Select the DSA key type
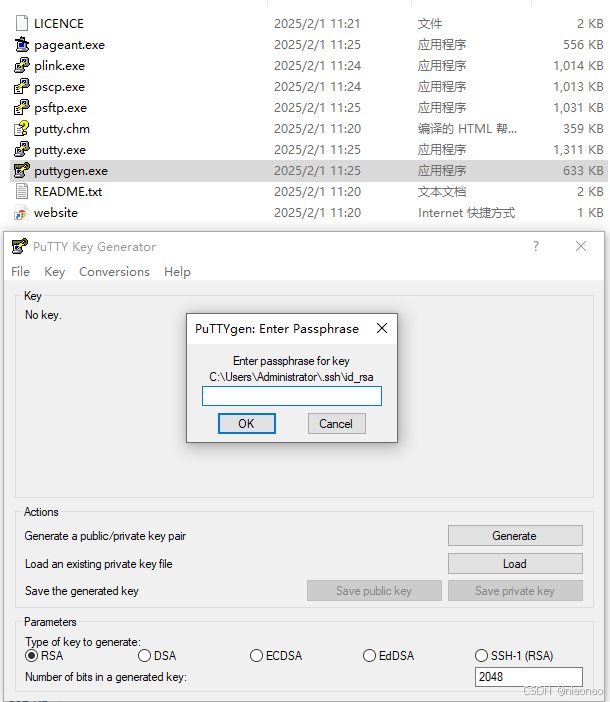610x702 pixels. [144, 656]
